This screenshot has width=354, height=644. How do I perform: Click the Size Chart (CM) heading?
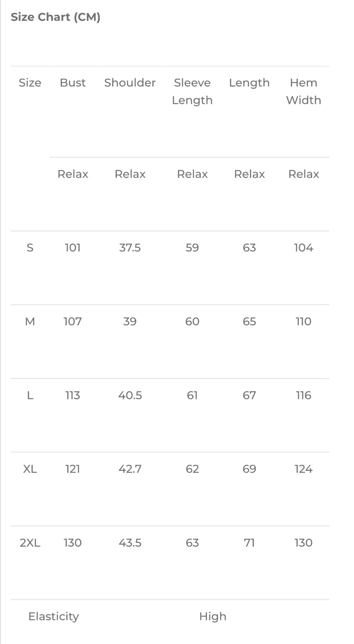55,17
